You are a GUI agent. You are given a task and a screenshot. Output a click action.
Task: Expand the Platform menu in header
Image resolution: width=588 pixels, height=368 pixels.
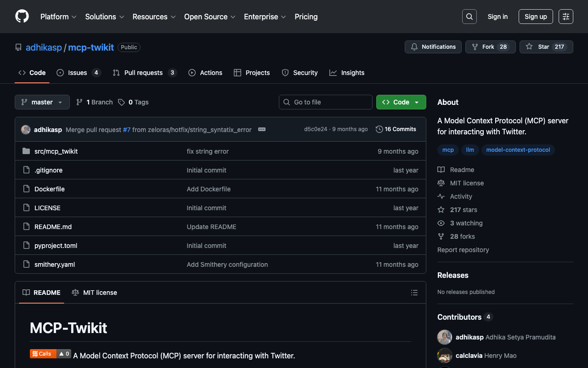click(58, 17)
